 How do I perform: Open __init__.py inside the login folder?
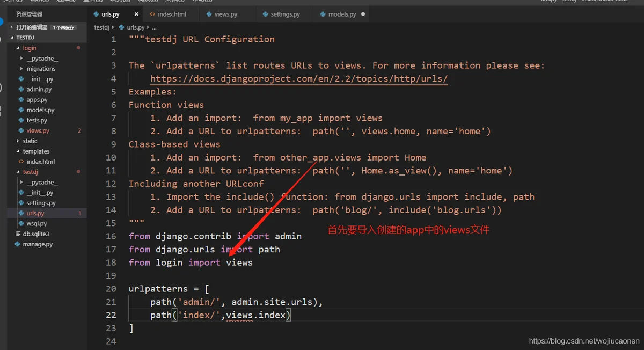tap(40, 79)
